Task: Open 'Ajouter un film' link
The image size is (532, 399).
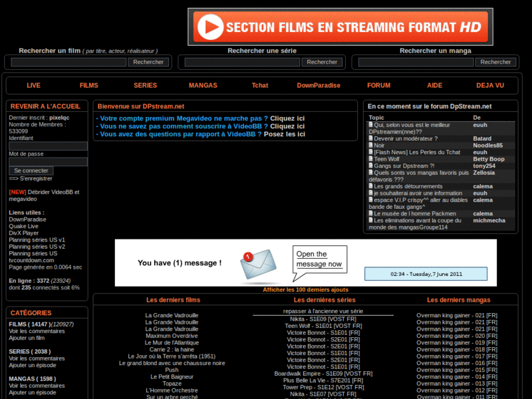Action: [27, 338]
